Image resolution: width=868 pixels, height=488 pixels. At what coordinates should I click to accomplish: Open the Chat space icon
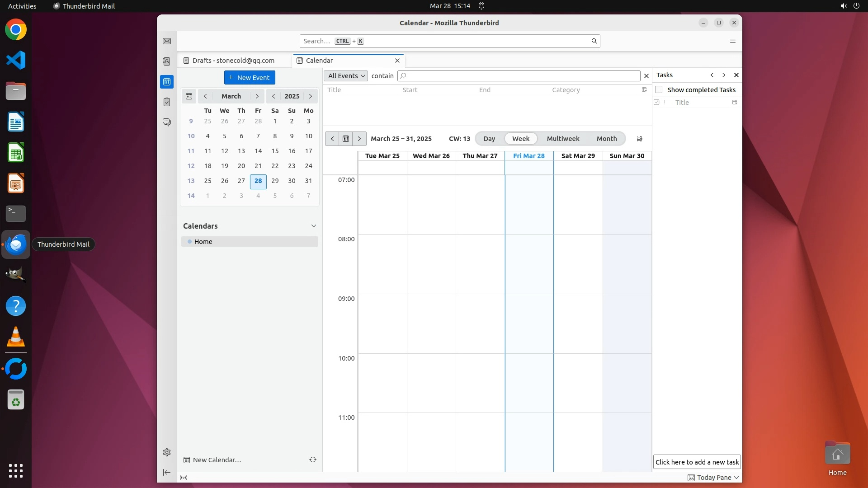[167, 122]
